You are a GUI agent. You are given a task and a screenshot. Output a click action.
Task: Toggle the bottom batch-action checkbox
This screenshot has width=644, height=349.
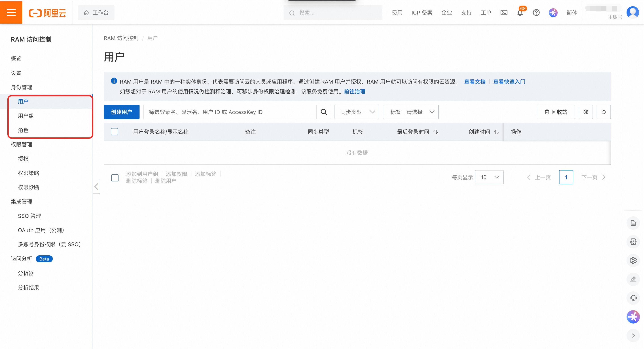(115, 178)
